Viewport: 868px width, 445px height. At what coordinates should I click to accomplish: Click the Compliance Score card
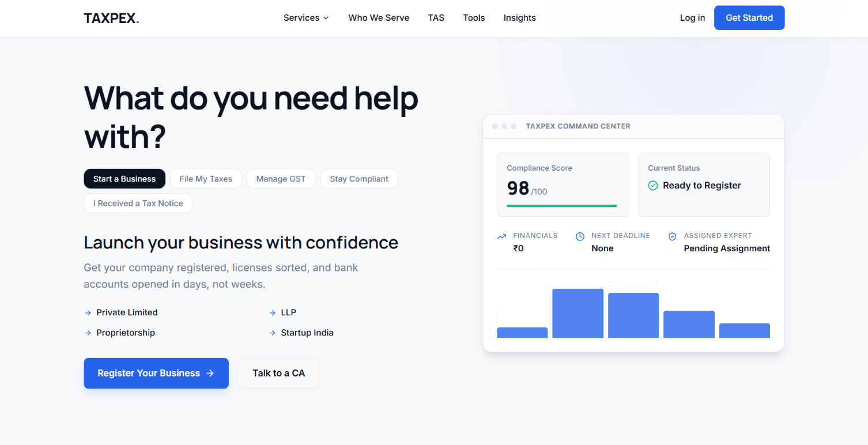tap(563, 184)
